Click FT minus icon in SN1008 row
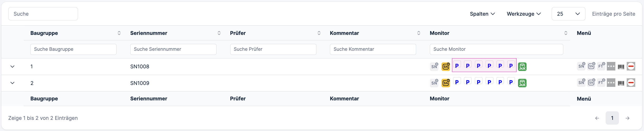Screen dimensions: 644x131 click(x=601, y=66)
